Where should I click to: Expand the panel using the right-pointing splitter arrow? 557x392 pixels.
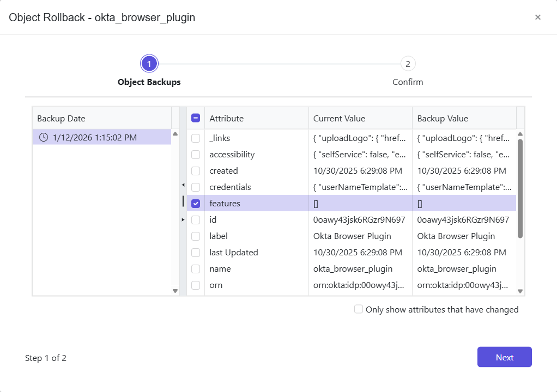point(183,220)
